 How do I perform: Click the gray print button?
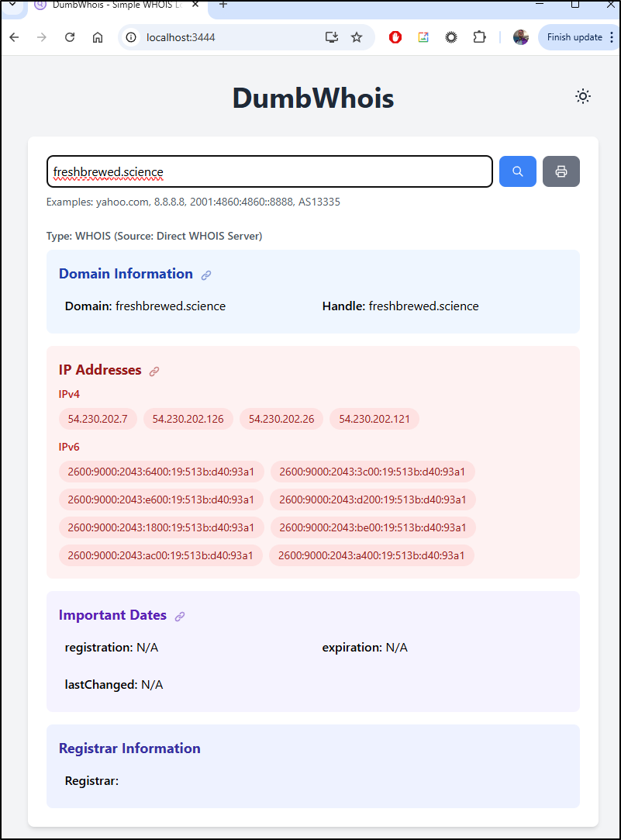tap(561, 171)
